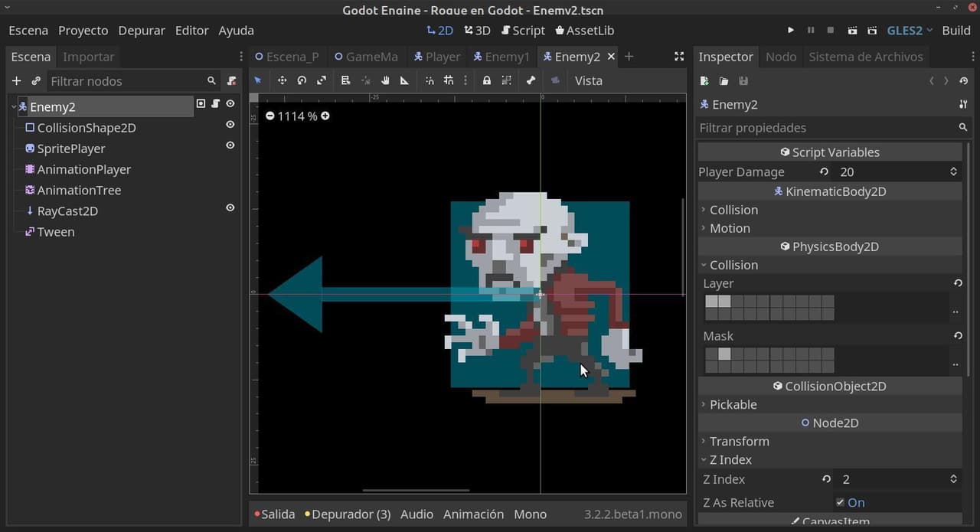Open the Editor menu

click(x=191, y=31)
